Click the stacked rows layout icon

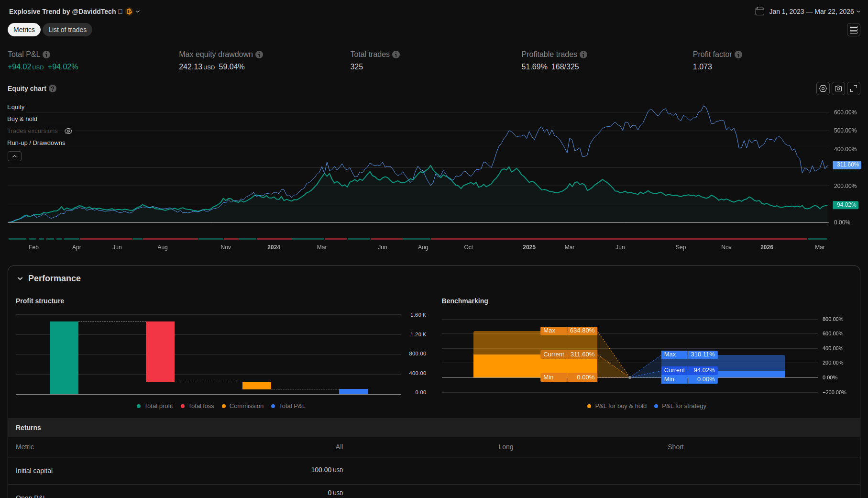pos(853,30)
